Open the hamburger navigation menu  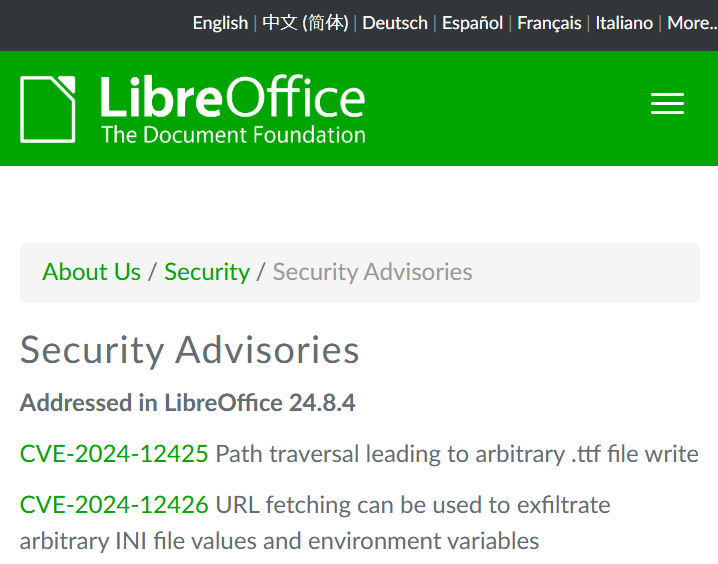tap(667, 104)
